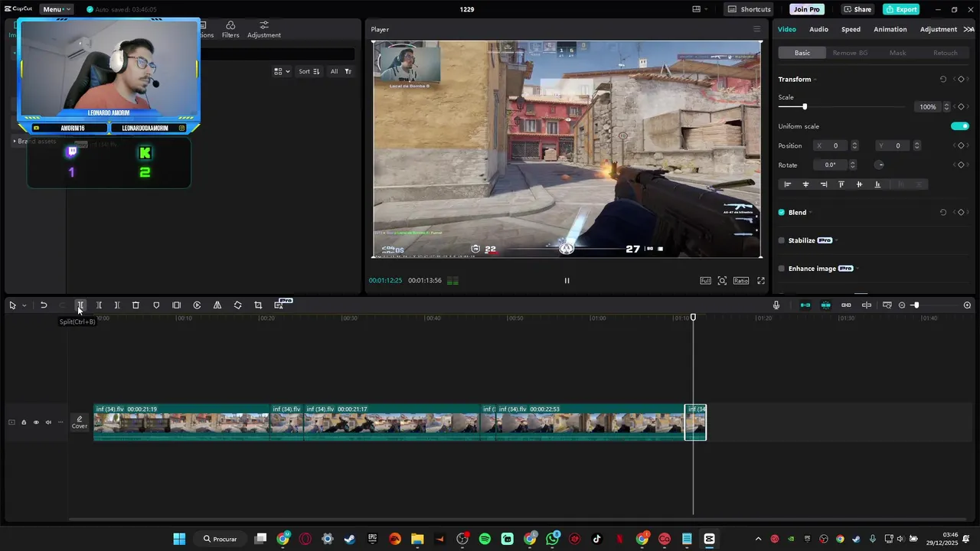Click the timeline zoom in plus icon

[x=967, y=305]
